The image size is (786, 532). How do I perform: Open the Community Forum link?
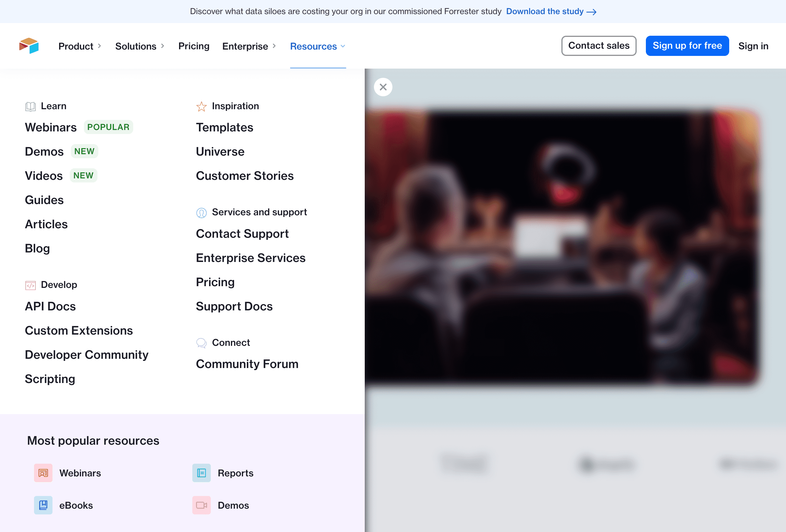click(x=247, y=364)
